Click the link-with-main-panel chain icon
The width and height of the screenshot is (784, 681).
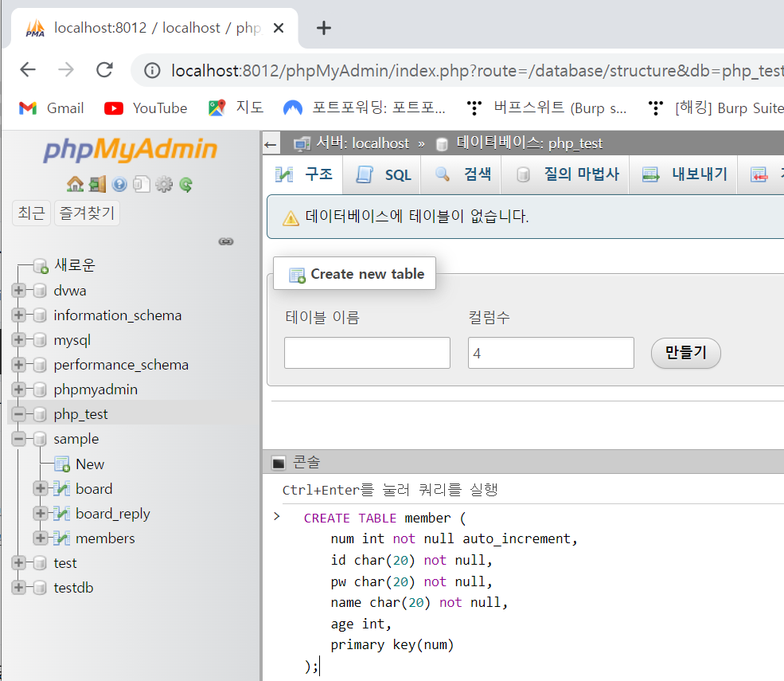[x=226, y=241]
